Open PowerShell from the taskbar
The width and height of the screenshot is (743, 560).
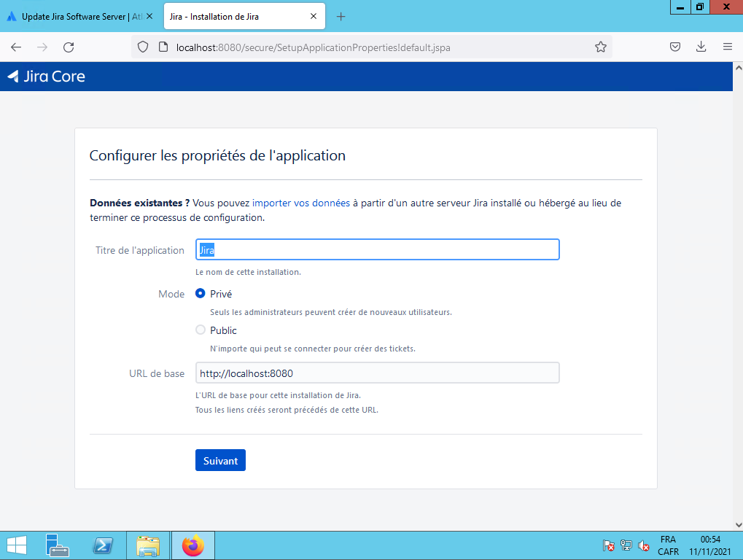[103, 546]
